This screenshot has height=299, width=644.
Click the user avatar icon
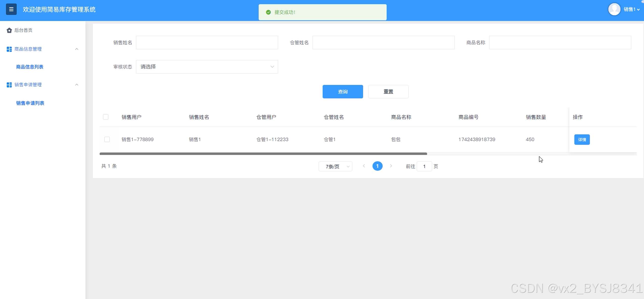pos(614,9)
